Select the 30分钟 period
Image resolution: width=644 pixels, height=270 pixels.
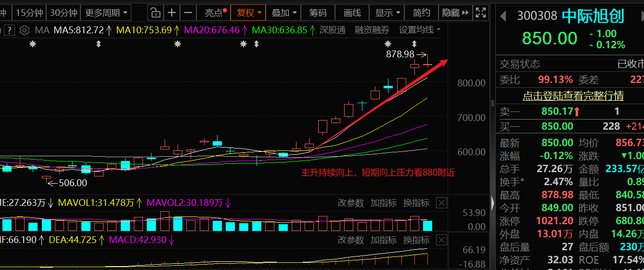click(64, 13)
